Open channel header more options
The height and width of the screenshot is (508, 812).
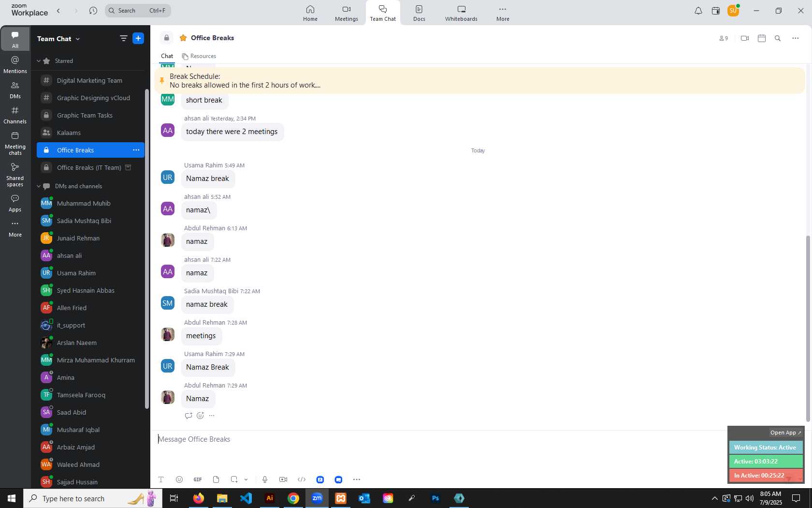click(796, 38)
